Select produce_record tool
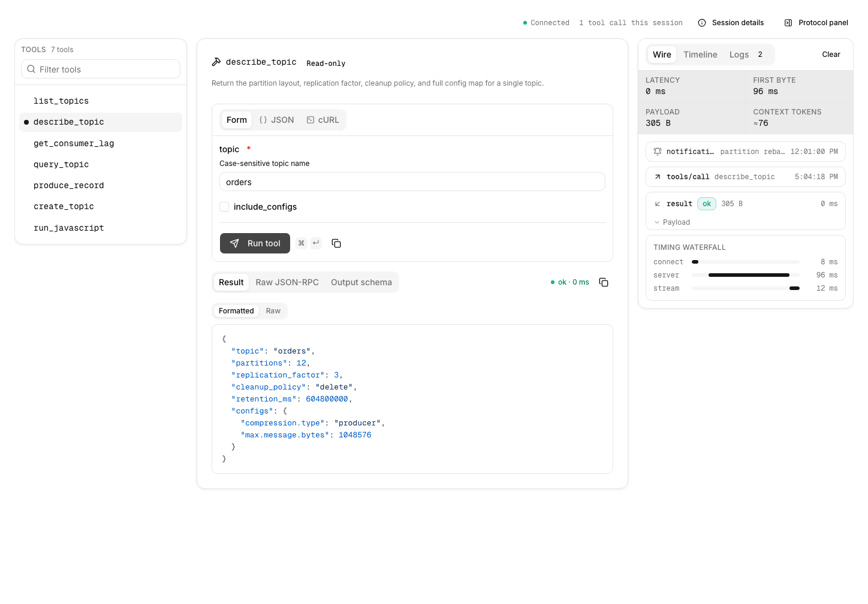 click(x=101, y=185)
